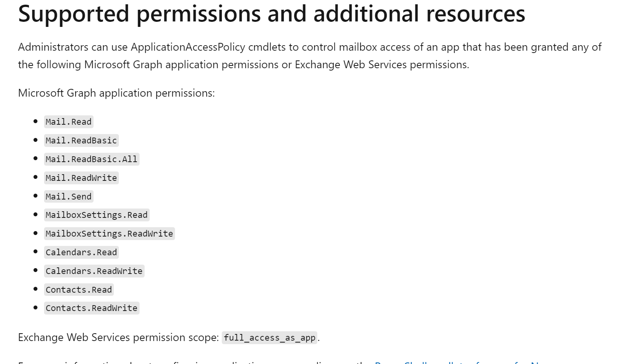
Task: Click the Calendars.ReadWrite code entry
Action: [94, 271]
